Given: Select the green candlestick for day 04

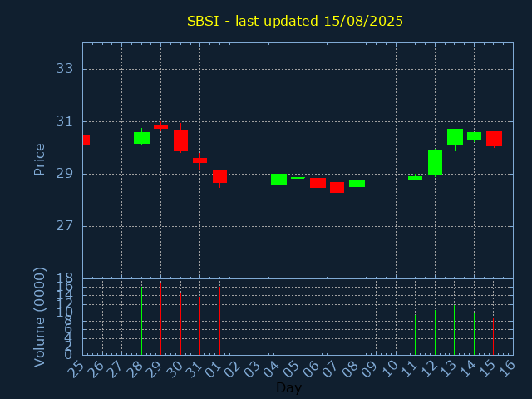Looking at the screenshot, I should (x=278, y=180).
